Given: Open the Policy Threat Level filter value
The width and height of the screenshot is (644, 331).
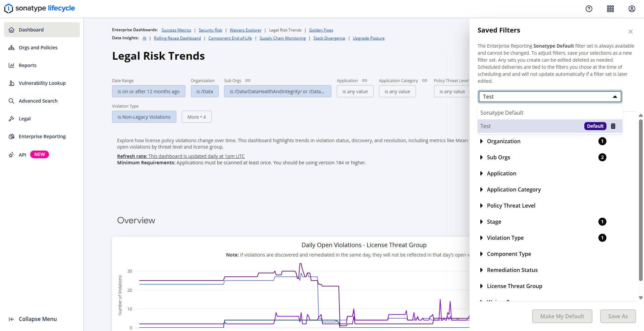Looking at the screenshot, I should [452, 92].
